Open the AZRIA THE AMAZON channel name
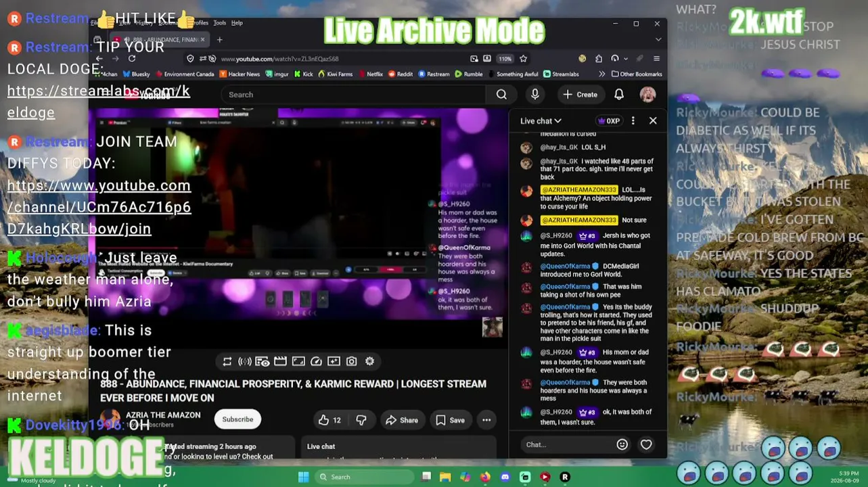 pyautogui.click(x=163, y=415)
